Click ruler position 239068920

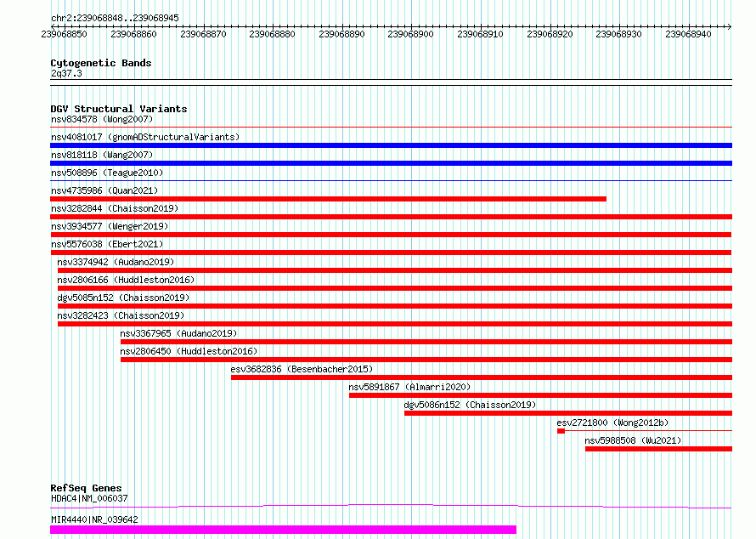pyautogui.click(x=550, y=34)
